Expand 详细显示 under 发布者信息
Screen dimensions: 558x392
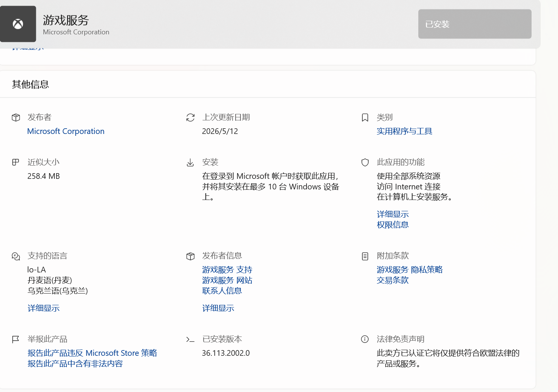coord(218,308)
